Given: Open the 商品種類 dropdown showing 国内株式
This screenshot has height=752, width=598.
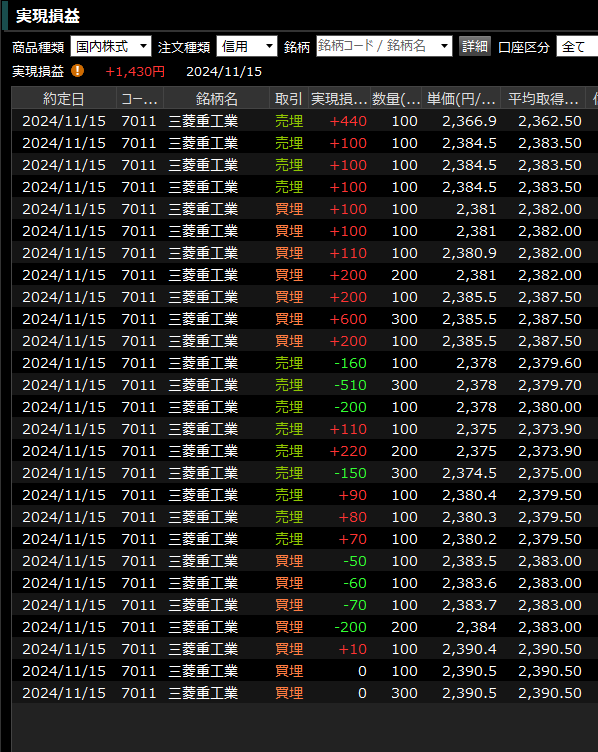Looking at the screenshot, I should [x=111, y=47].
